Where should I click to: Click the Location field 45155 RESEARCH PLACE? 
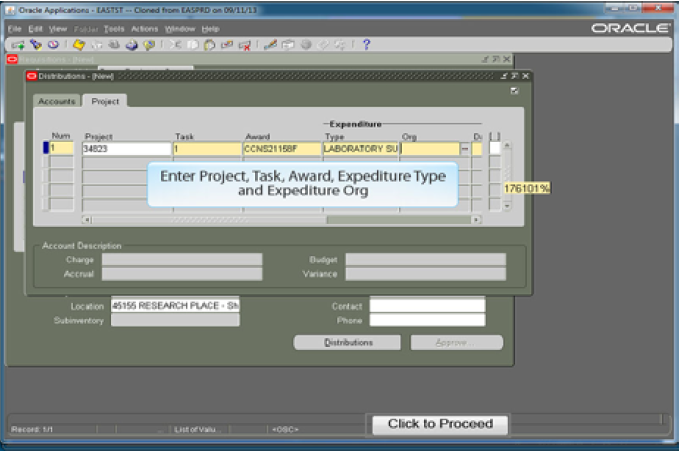tap(175, 306)
